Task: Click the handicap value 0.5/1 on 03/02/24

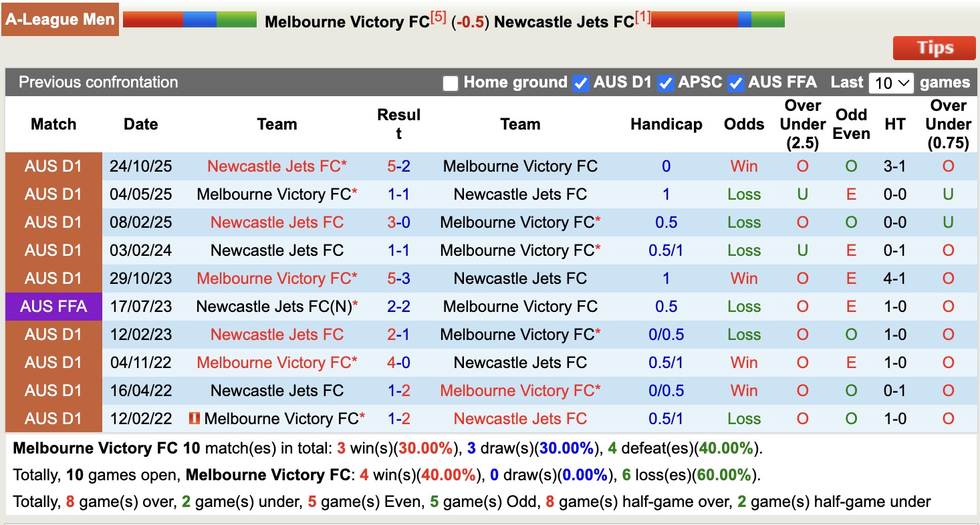Action: (x=666, y=250)
